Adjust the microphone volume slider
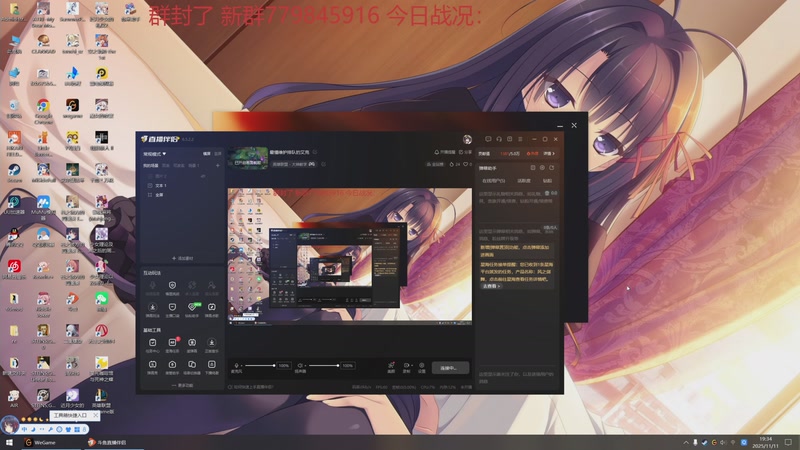Image resolution: width=800 pixels, height=450 pixels. tap(260, 365)
